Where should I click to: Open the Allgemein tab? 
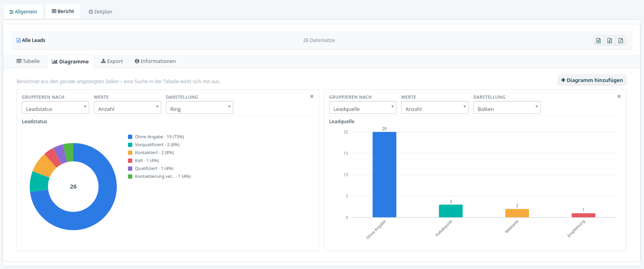tap(23, 11)
